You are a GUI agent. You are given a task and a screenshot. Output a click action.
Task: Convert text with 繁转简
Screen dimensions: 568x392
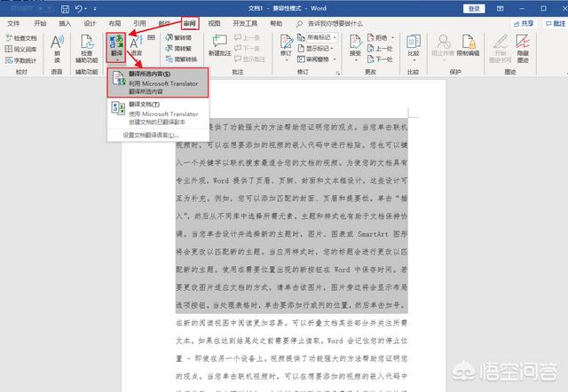[x=178, y=37]
